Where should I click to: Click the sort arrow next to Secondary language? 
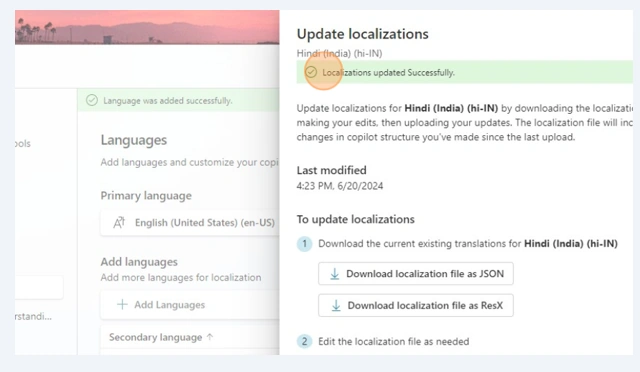(210, 337)
